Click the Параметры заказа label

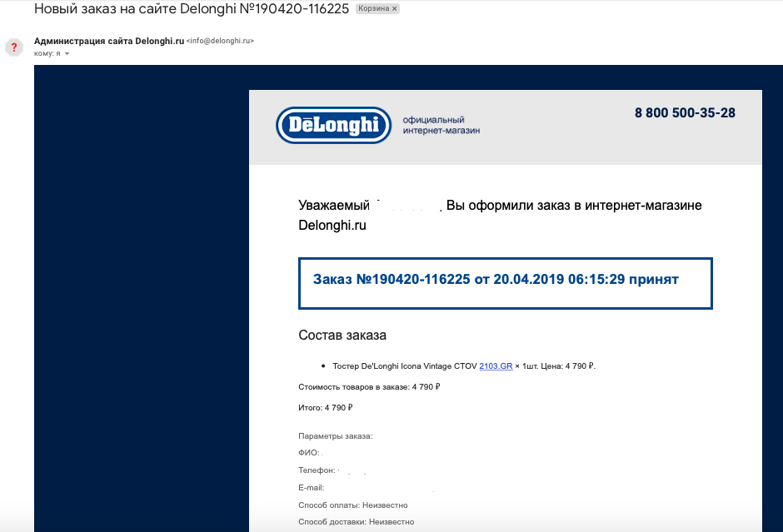click(x=335, y=436)
